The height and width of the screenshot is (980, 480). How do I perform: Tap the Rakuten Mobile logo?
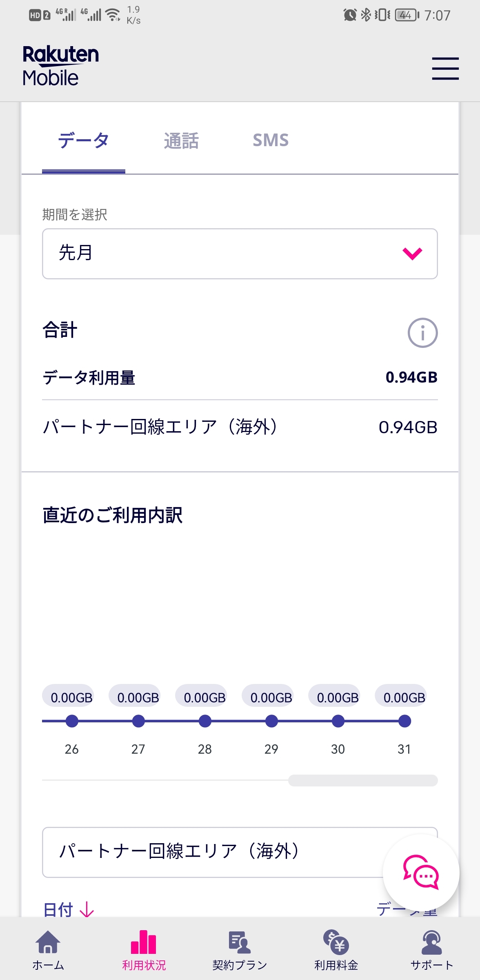[x=60, y=66]
